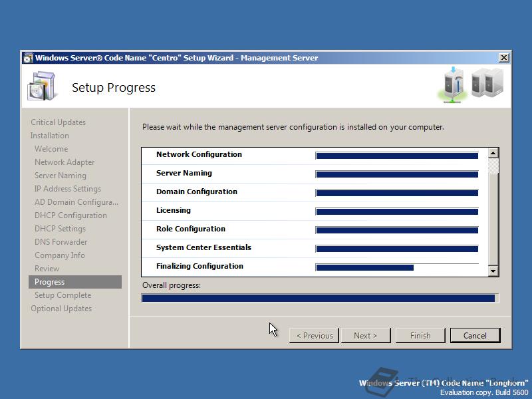Click the Network Configuration row label
Image resolution: width=532 pixels, height=399 pixels.
coord(199,154)
